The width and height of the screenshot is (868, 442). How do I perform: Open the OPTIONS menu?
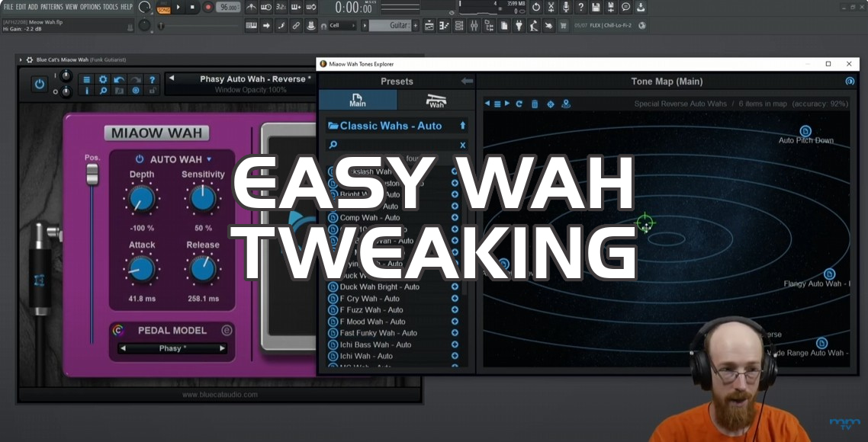90,7
